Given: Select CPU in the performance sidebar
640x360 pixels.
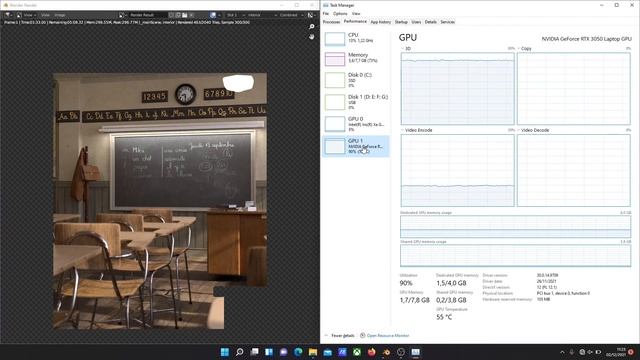Looking at the screenshot, I should pyautogui.click(x=356, y=38).
